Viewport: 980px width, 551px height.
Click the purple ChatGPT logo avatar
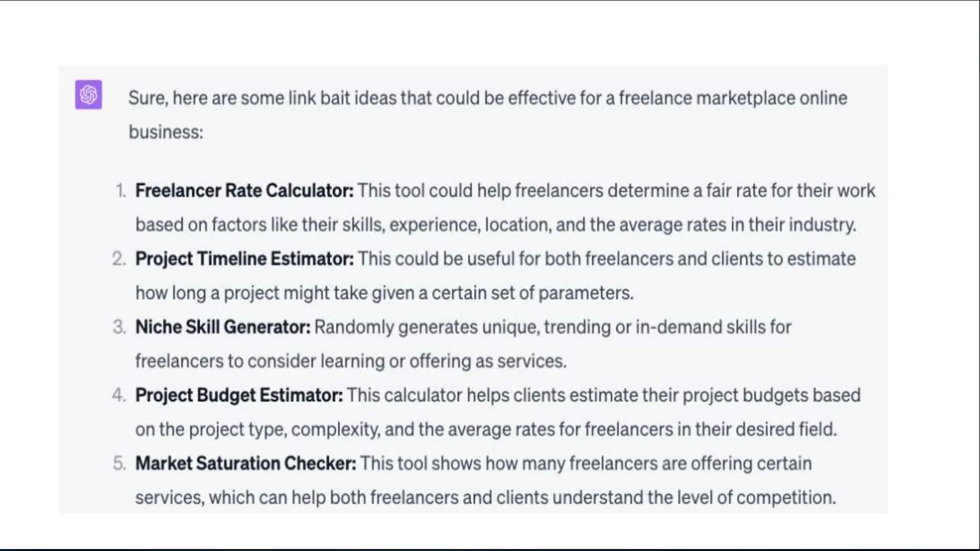click(x=89, y=95)
